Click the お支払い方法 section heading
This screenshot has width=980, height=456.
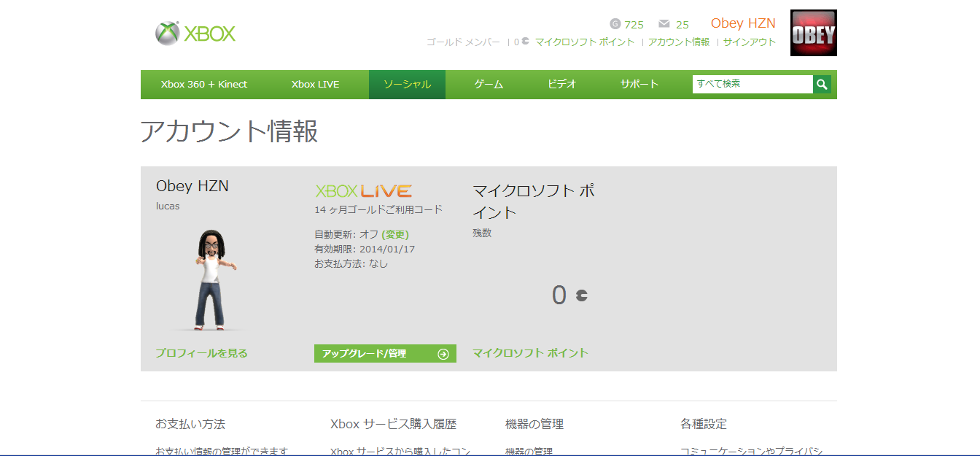[x=190, y=424]
